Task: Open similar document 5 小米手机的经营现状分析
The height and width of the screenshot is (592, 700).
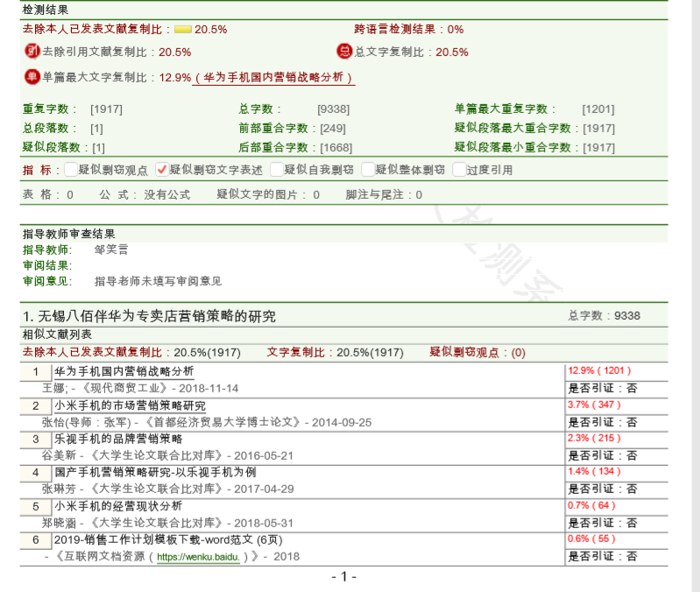Action: click(118, 506)
